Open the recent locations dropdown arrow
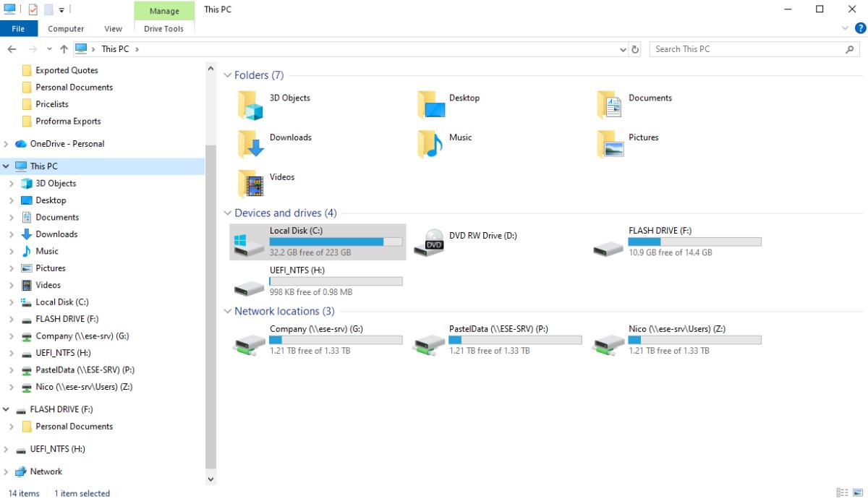The image size is (868, 499). 49,49
